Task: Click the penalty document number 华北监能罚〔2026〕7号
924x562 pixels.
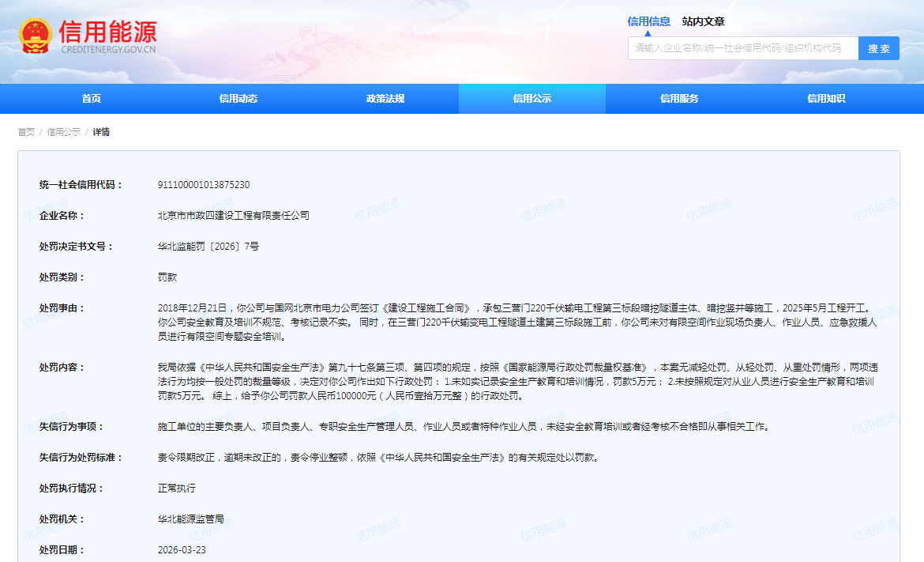Action: point(208,247)
